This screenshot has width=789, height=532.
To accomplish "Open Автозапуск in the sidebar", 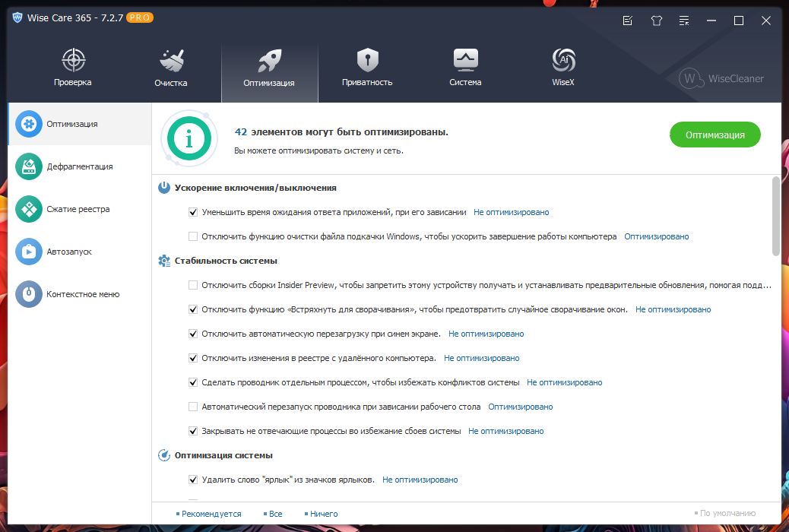I will (80, 252).
